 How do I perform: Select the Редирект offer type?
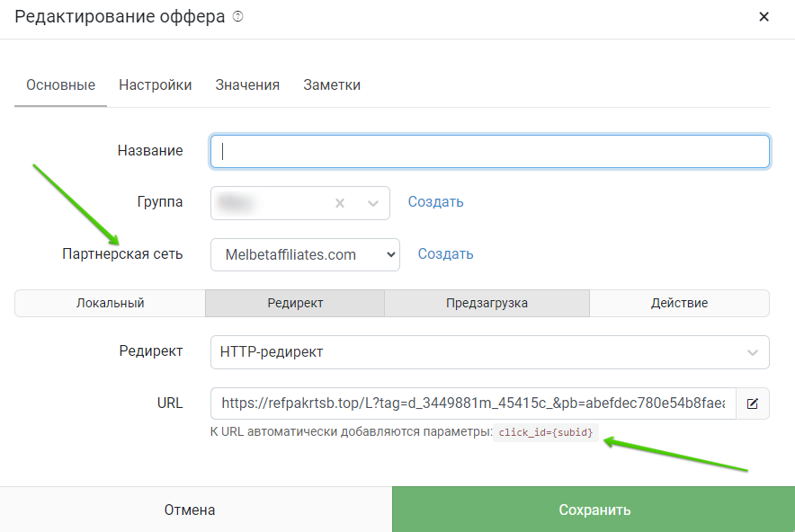click(295, 303)
